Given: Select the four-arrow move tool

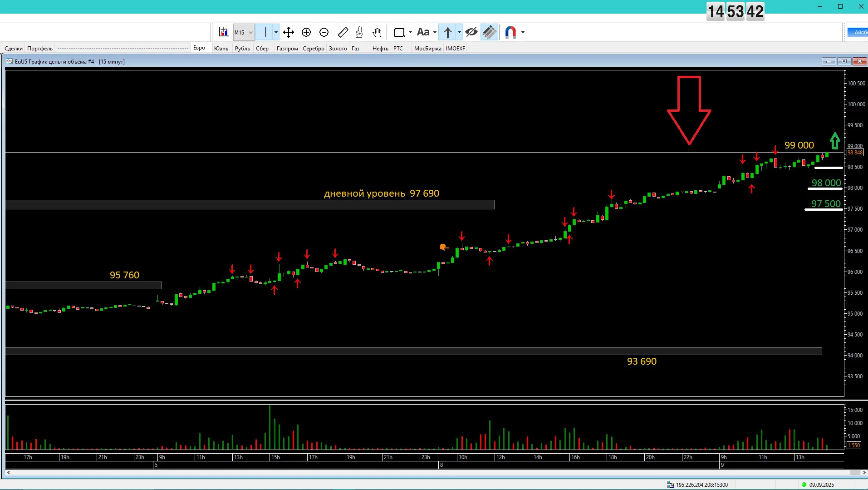Looking at the screenshot, I should pyautogui.click(x=289, y=32).
